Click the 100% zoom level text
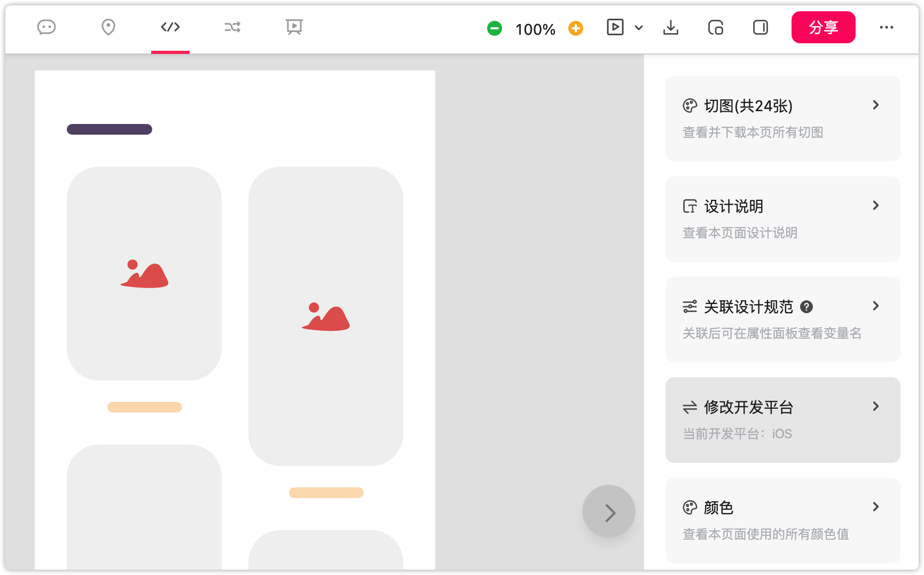This screenshot has height=575, width=924. click(535, 29)
